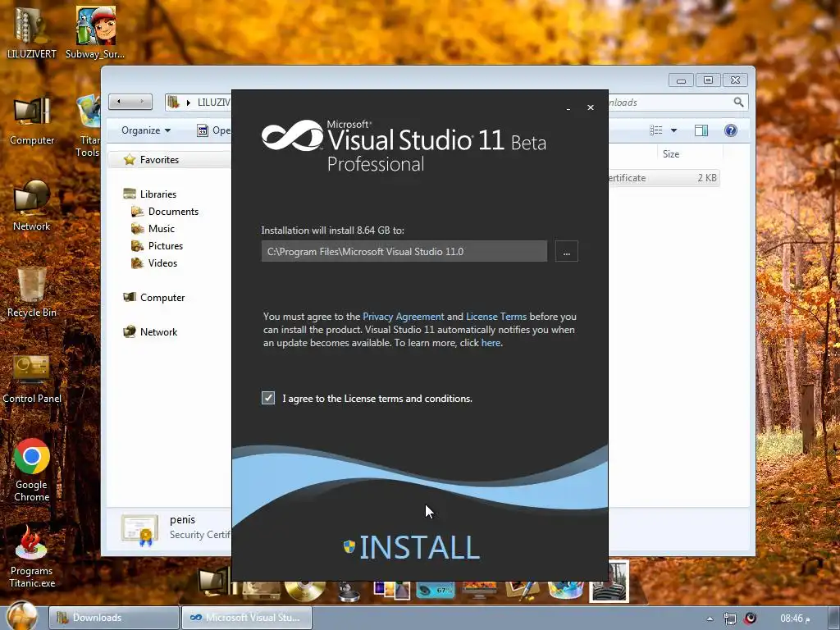
Task: Select the Computer desktop icon
Action: pyautogui.click(x=32, y=121)
